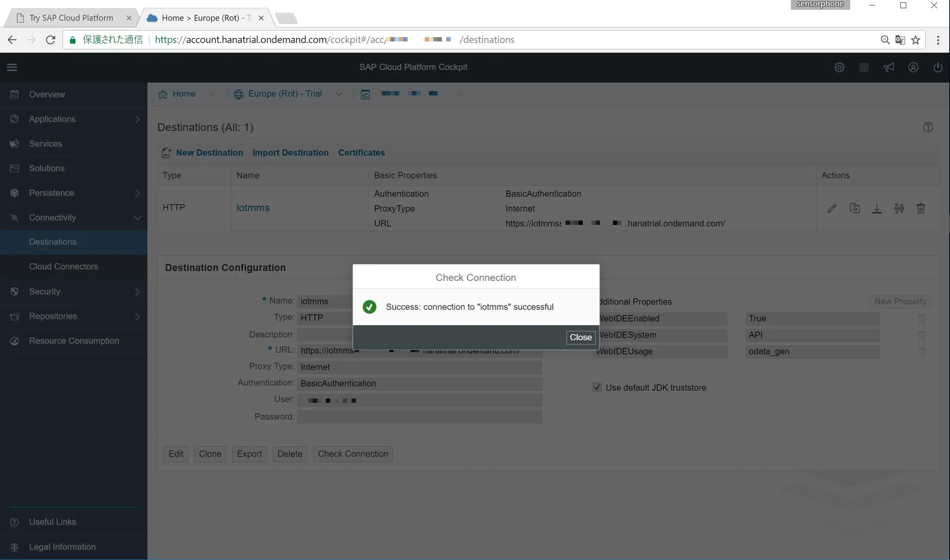Open the notifications list icon in header
The height and width of the screenshot is (560, 950).
tap(864, 67)
